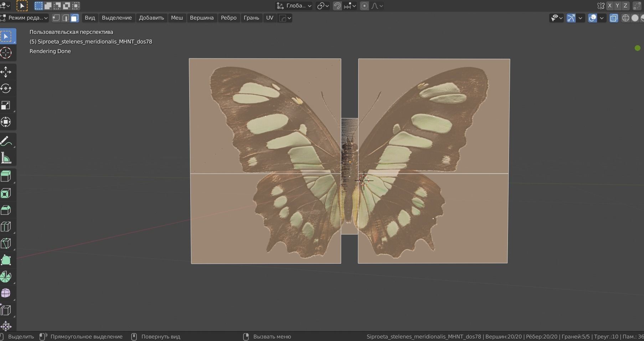
Task: Set selection mode to new selection
Action: pos(38,6)
